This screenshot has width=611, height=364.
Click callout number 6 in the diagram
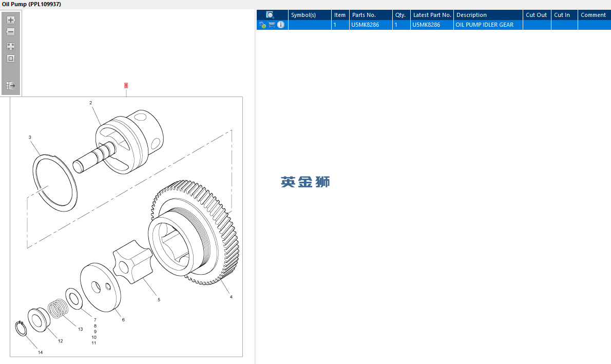[x=123, y=319]
